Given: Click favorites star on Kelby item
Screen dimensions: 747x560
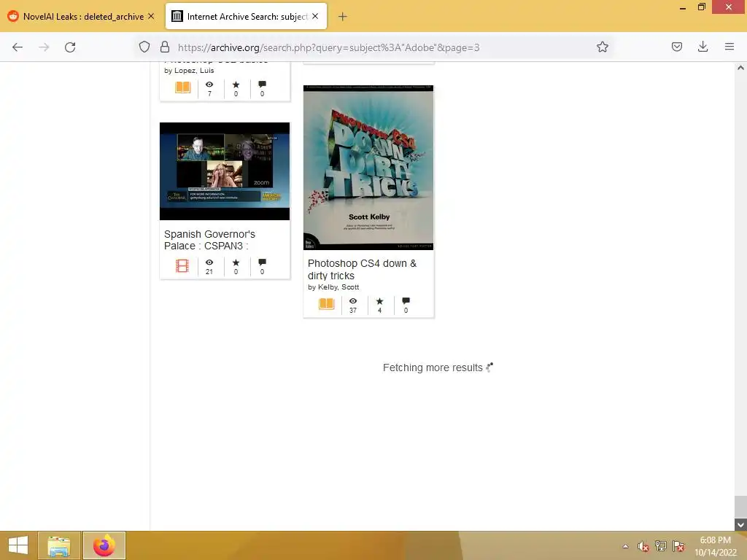Looking at the screenshot, I should (x=379, y=301).
